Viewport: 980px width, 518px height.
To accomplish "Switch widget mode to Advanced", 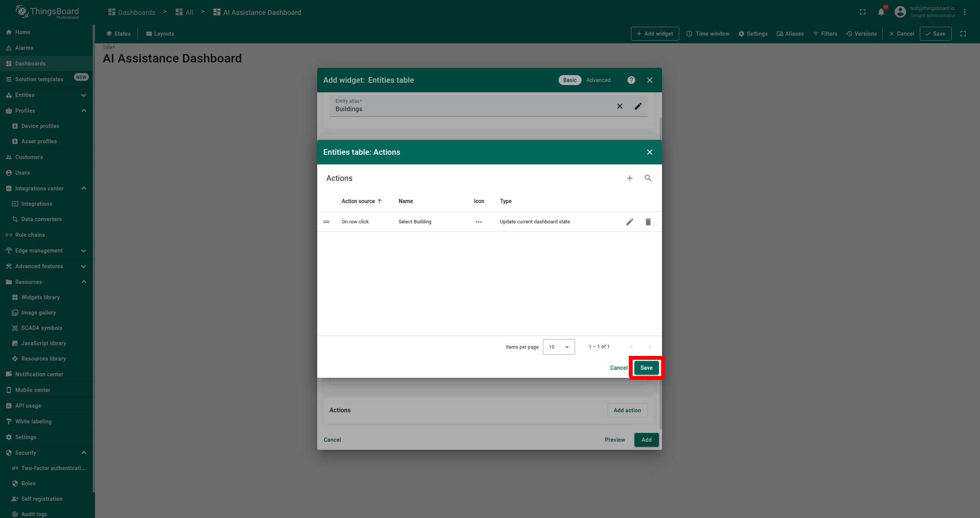I will (x=598, y=80).
